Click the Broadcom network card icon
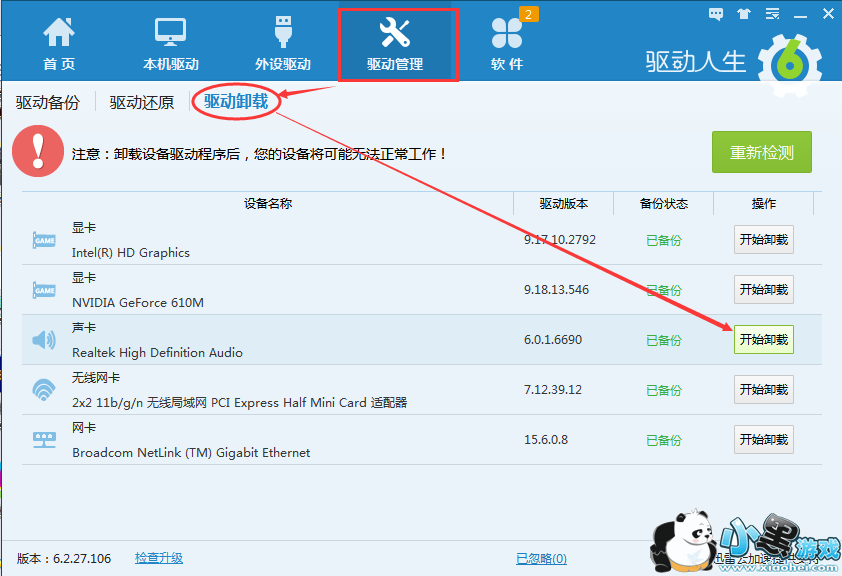This screenshot has height=576, width=842. (x=44, y=440)
